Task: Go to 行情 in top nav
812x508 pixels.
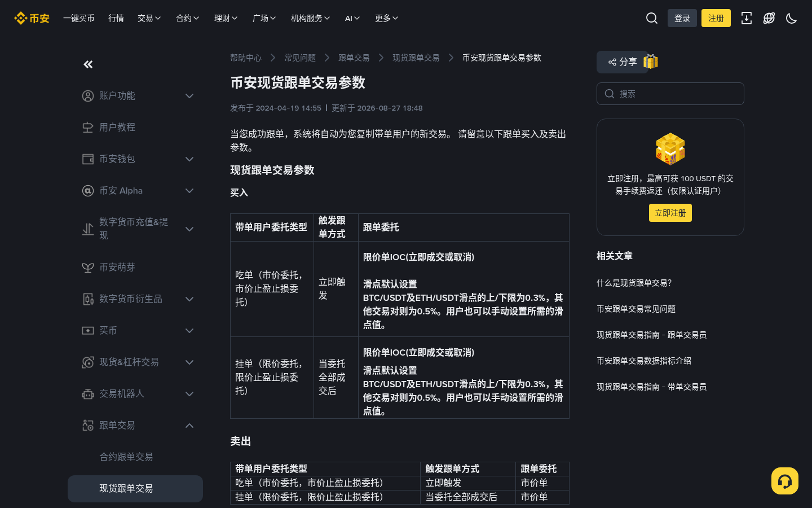Action: [x=116, y=18]
